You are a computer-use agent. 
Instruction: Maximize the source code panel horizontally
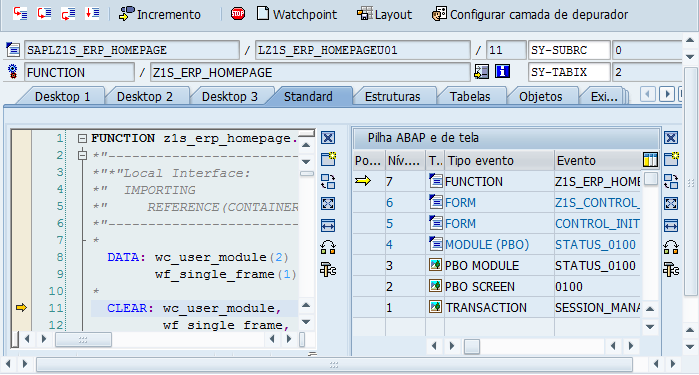click(x=328, y=226)
